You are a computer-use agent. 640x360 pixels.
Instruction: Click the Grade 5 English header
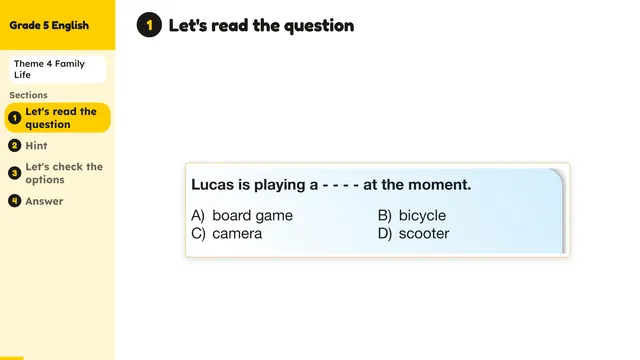coord(49,25)
